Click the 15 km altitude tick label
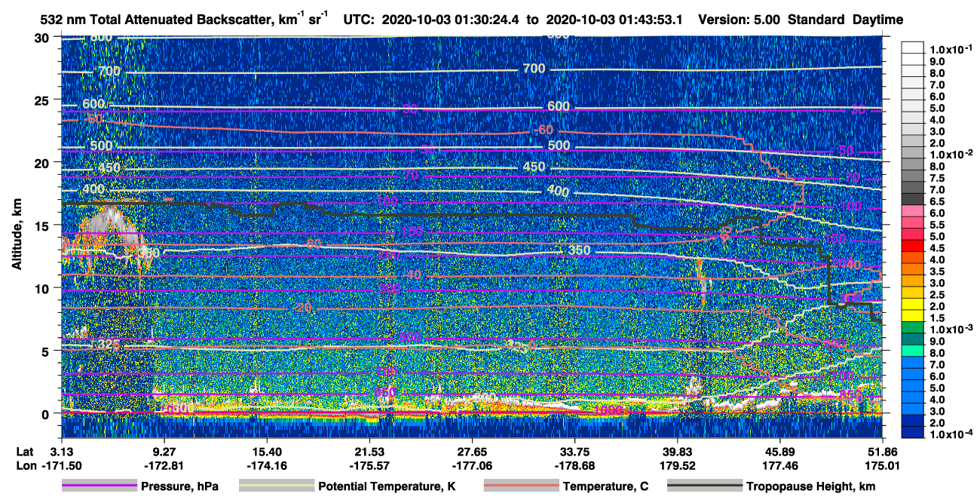 [x=43, y=225]
